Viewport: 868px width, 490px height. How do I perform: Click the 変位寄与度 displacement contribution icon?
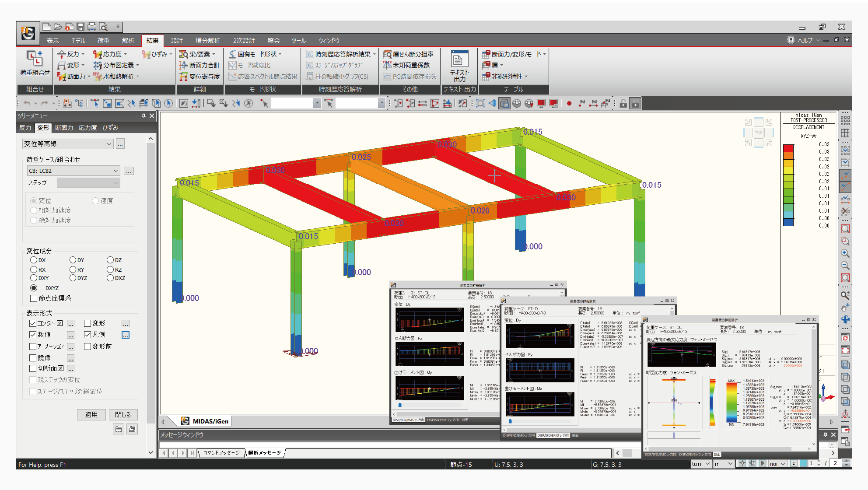coord(184,77)
